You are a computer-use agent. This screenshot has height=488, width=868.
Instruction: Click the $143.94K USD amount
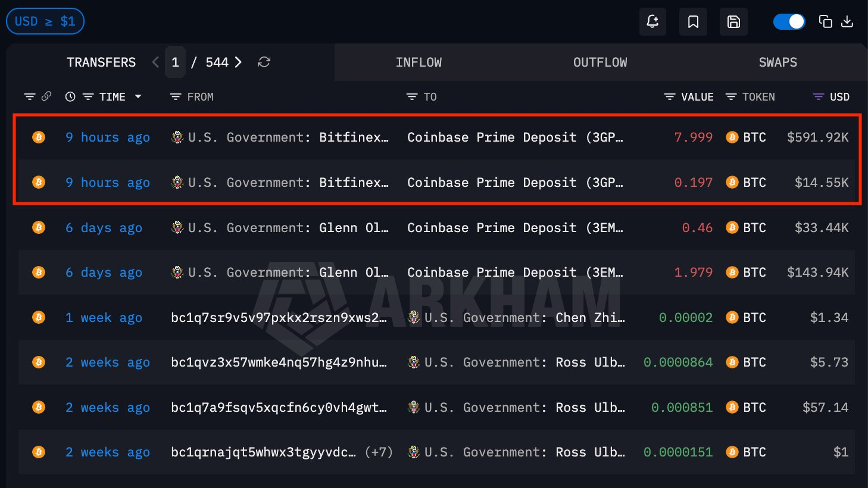point(818,272)
